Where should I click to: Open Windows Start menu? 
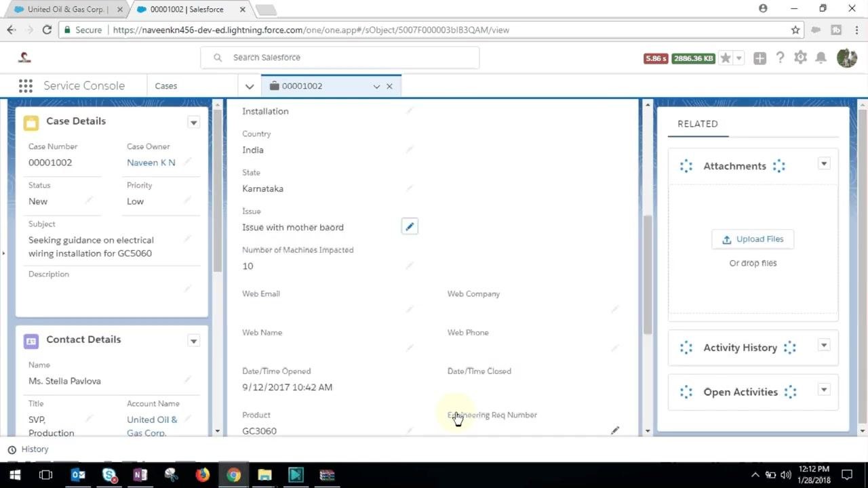click(15, 475)
